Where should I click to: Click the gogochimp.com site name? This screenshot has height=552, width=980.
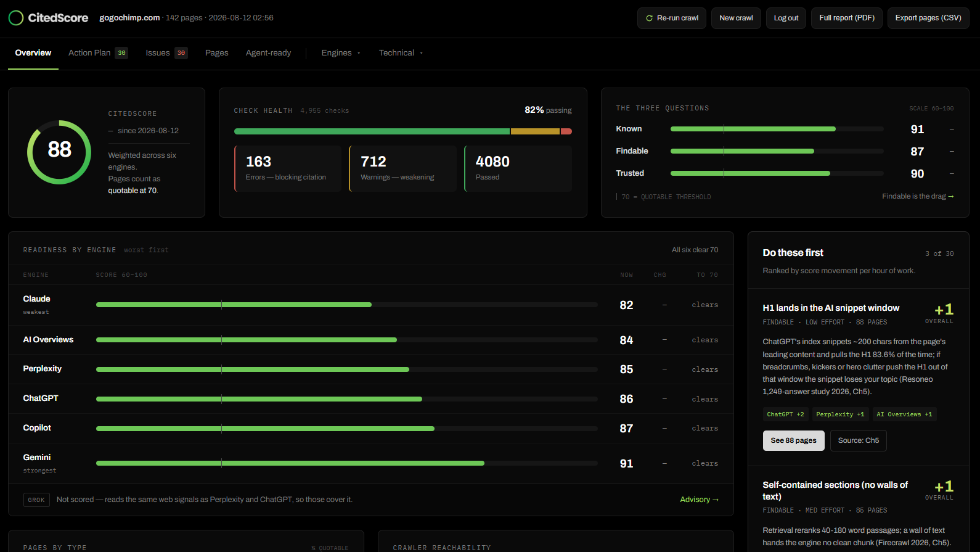click(129, 18)
